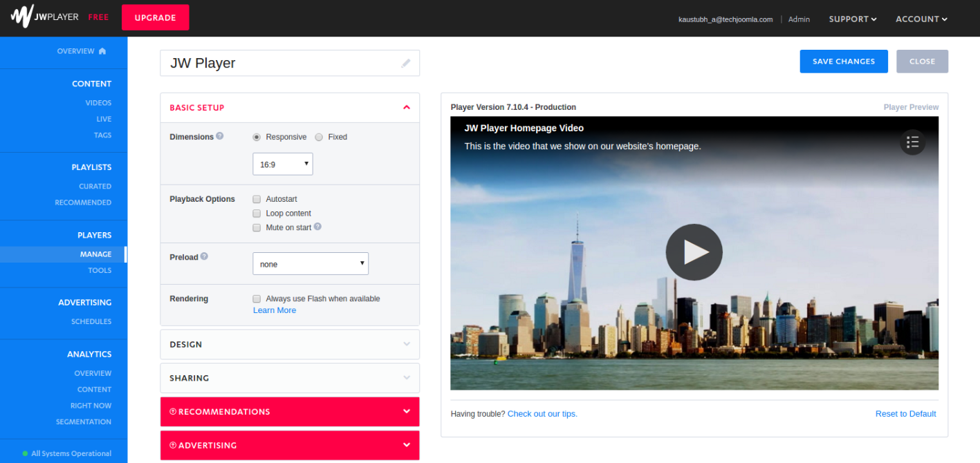Viewport: 980px width, 463px height.
Task: Open the Check out our tips link
Action: click(542, 414)
